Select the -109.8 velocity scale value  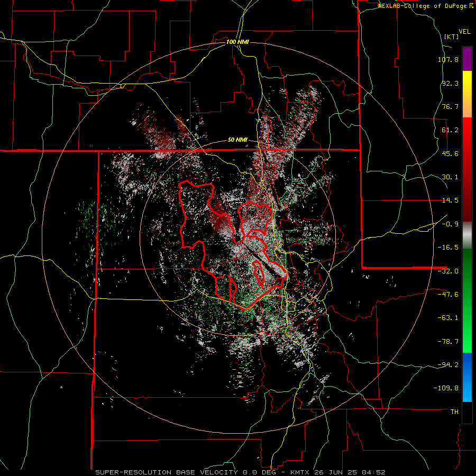tap(446, 388)
